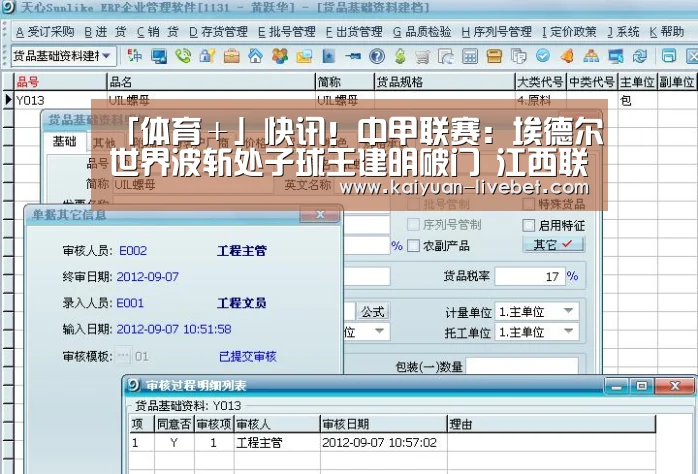Viewport: 698px width, 474px height.
Task: Minimize the 审核过程明细列表 window
Action: pos(617,386)
